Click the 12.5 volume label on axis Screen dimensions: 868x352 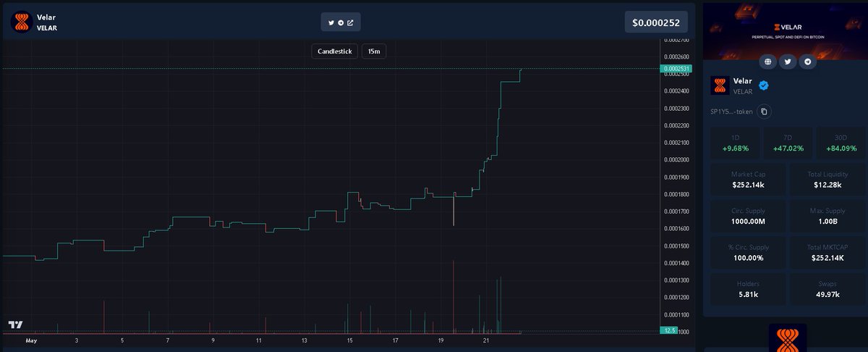pyautogui.click(x=670, y=330)
